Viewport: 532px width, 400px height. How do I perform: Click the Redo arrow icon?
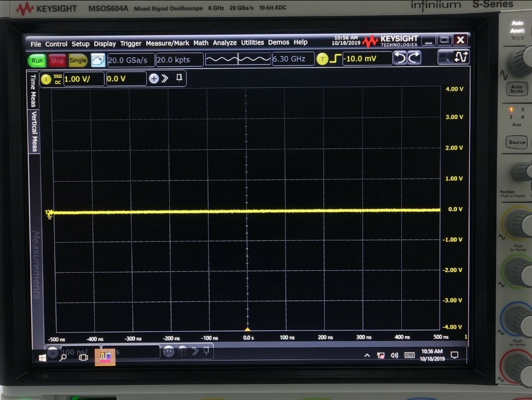click(x=414, y=59)
